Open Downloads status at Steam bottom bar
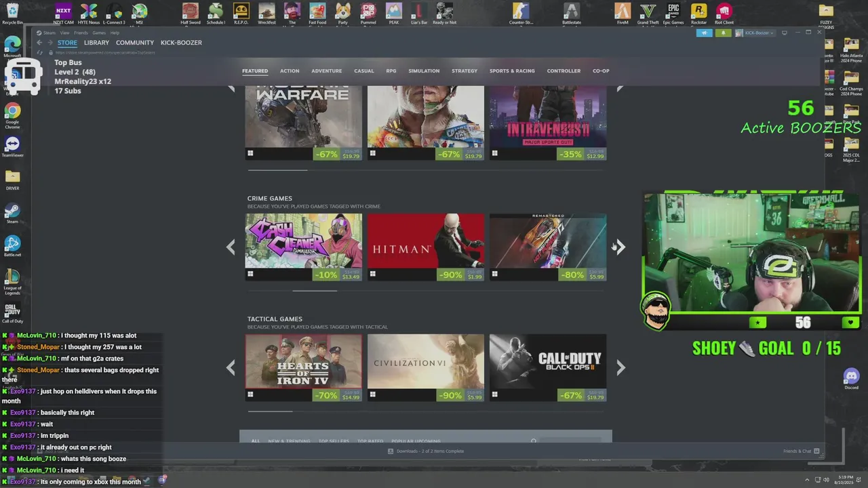 click(x=426, y=451)
